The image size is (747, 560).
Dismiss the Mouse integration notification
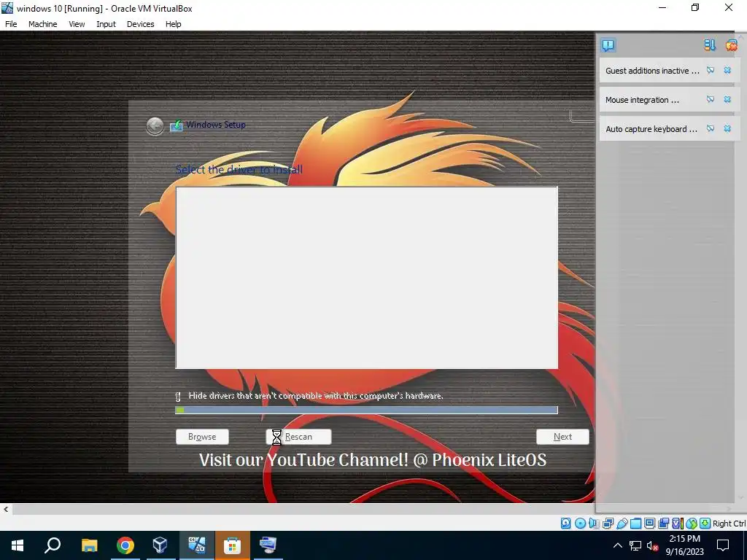[x=727, y=99]
